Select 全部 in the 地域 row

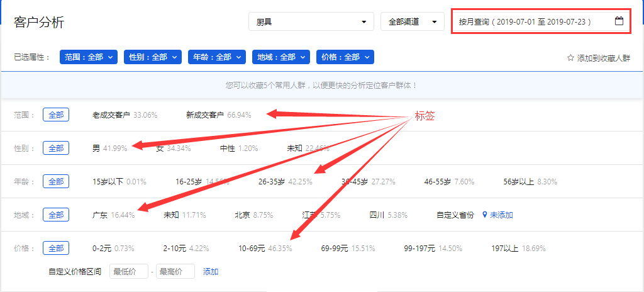pyautogui.click(x=56, y=215)
